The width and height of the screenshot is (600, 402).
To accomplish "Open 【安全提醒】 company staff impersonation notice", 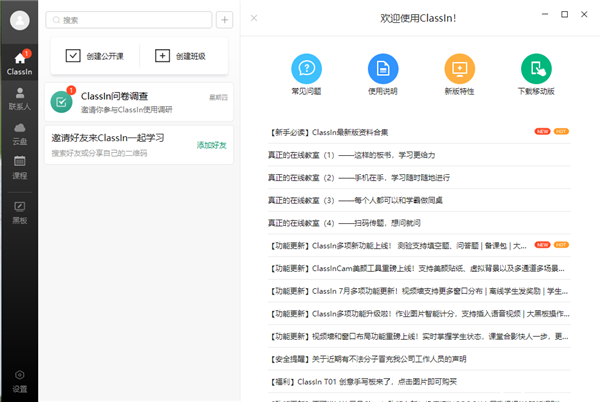I will coord(390,358).
